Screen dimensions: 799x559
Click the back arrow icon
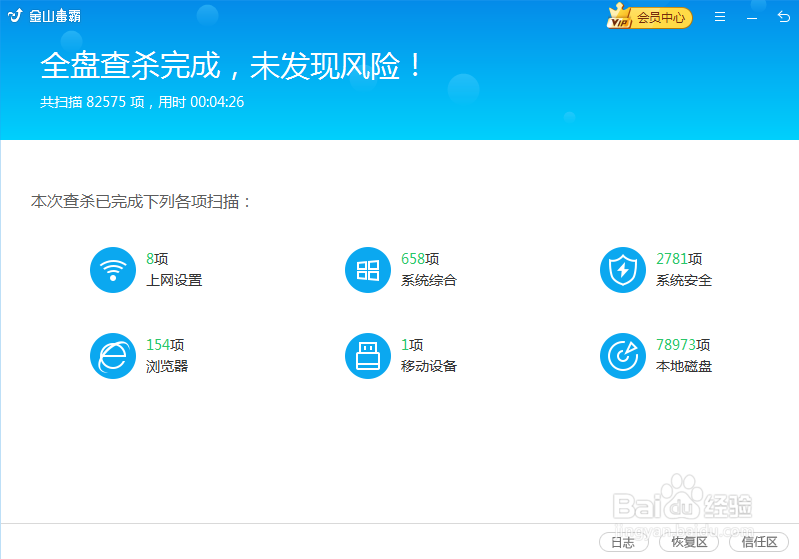784,17
